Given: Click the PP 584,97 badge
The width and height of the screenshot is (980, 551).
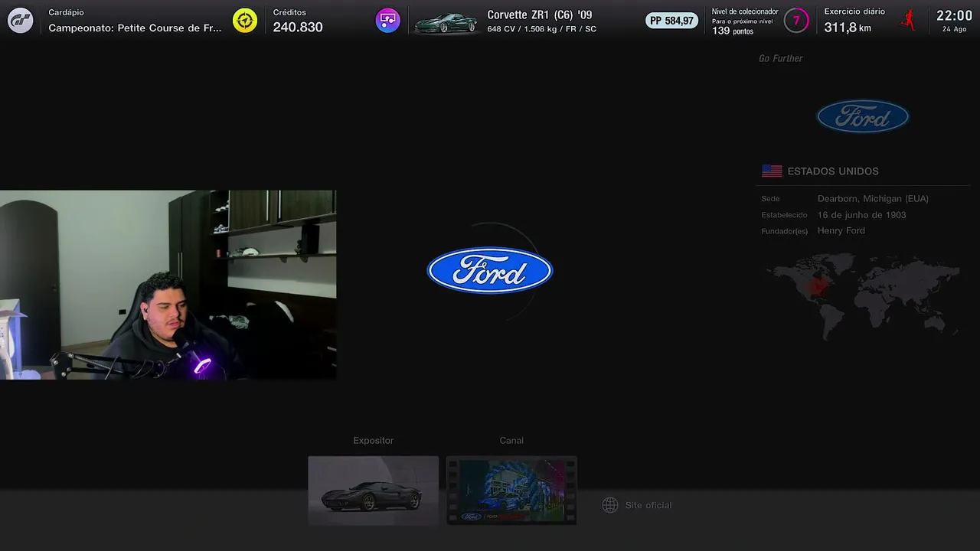Looking at the screenshot, I should [x=671, y=21].
